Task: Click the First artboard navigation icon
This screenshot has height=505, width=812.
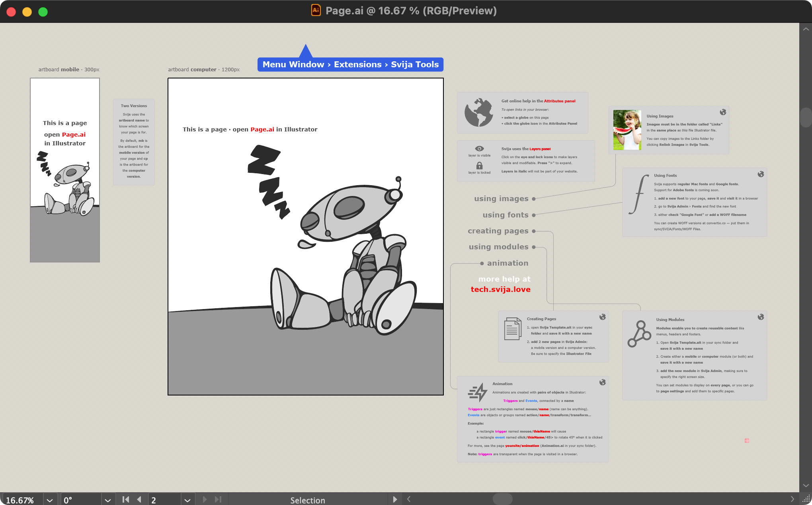Action: click(x=126, y=499)
